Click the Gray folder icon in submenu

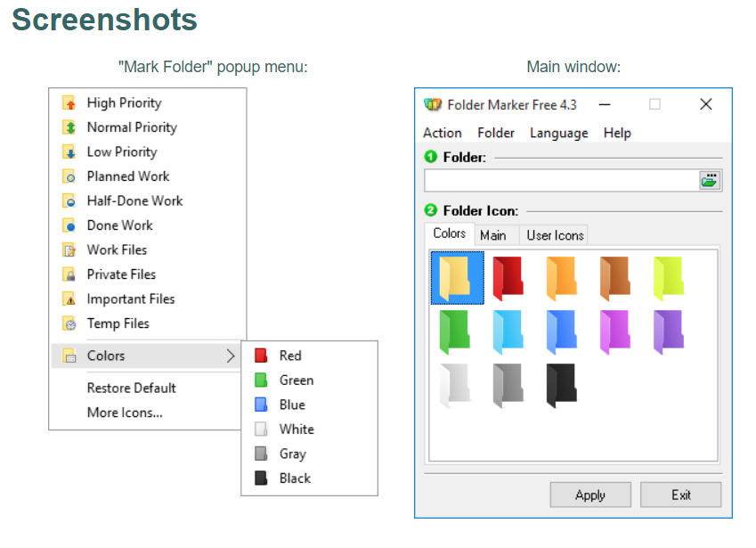click(x=261, y=454)
